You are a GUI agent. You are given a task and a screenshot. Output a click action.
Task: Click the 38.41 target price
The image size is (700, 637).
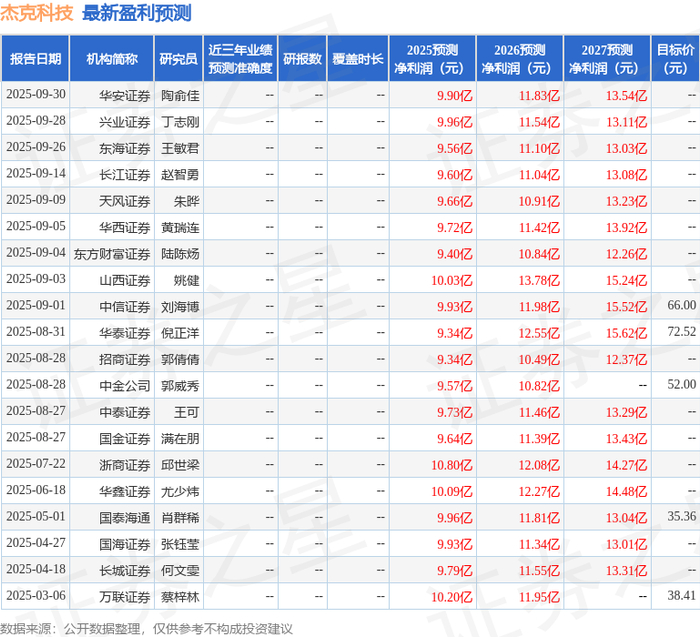[x=682, y=595]
